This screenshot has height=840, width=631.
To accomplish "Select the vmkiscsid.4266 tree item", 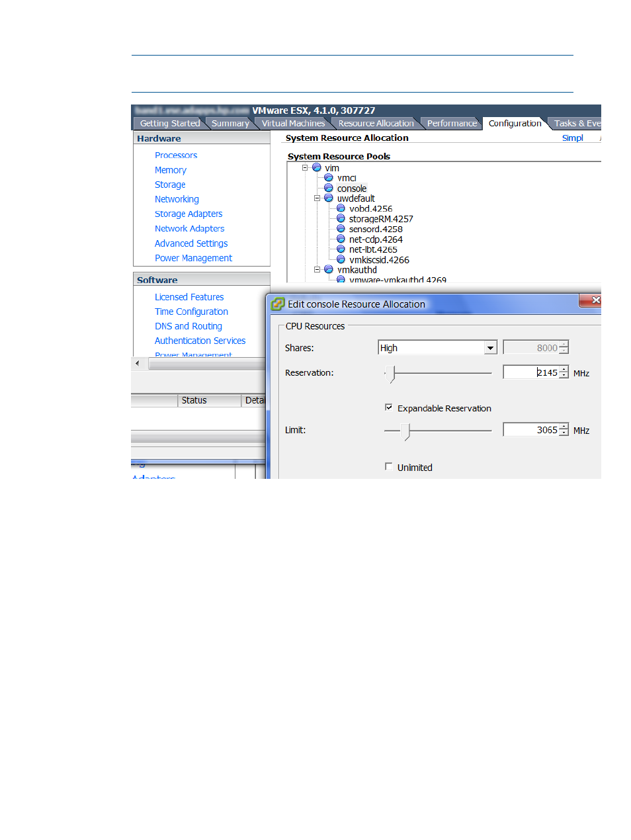I will 379,259.
